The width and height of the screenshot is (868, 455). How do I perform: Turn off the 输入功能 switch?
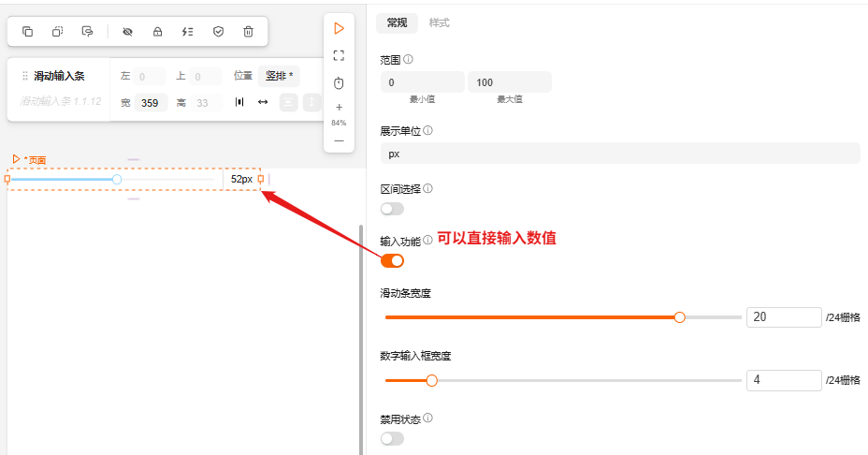coord(392,260)
